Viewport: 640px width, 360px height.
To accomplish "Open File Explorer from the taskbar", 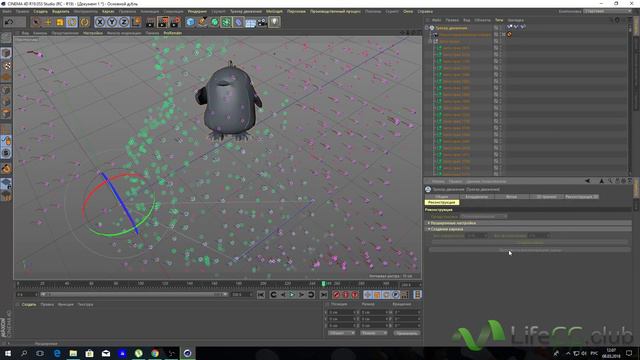I will coord(73,353).
